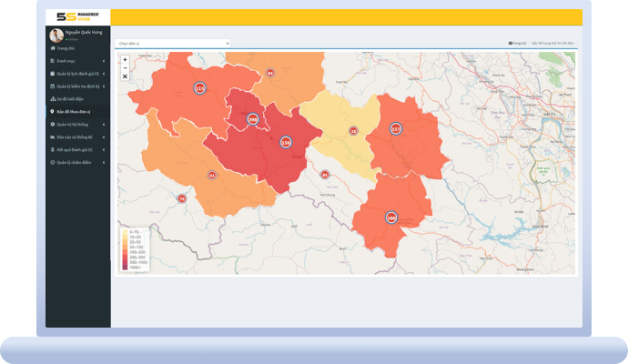This screenshot has width=628, height=364.
Task: Click the map zoom out minus button
Action: pos(125,67)
